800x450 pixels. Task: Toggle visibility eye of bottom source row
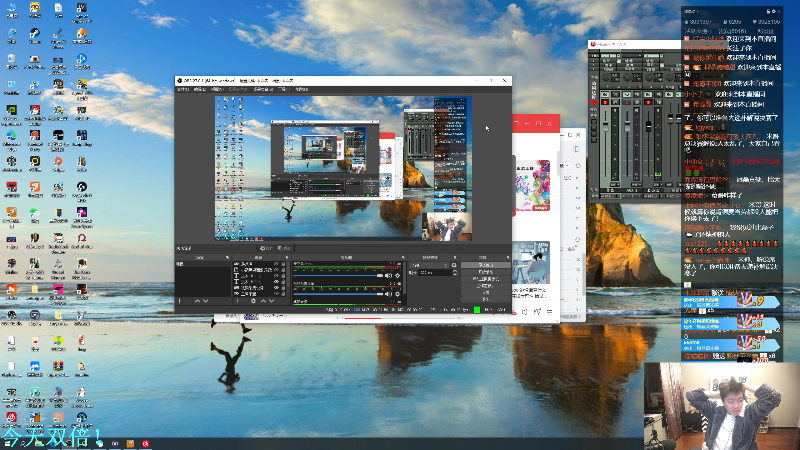[x=277, y=294]
